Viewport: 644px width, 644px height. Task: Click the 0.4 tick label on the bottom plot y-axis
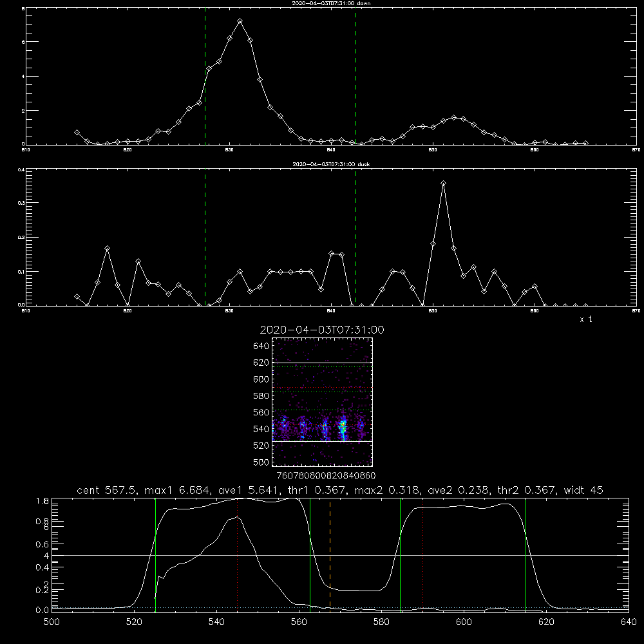click(43, 567)
